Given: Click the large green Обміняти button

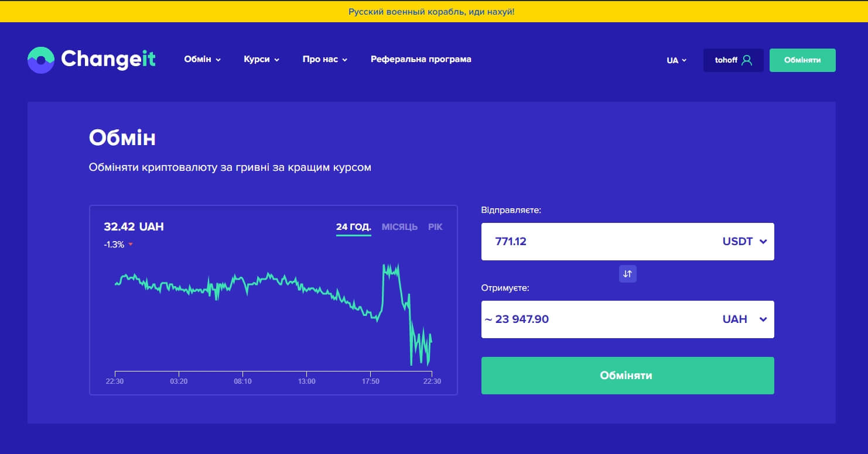Looking at the screenshot, I should point(628,376).
